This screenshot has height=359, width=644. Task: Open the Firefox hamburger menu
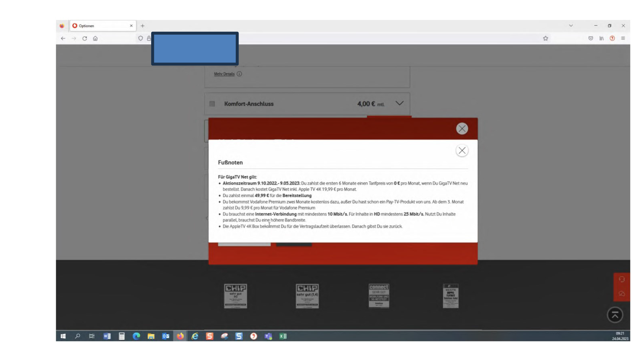(x=623, y=38)
